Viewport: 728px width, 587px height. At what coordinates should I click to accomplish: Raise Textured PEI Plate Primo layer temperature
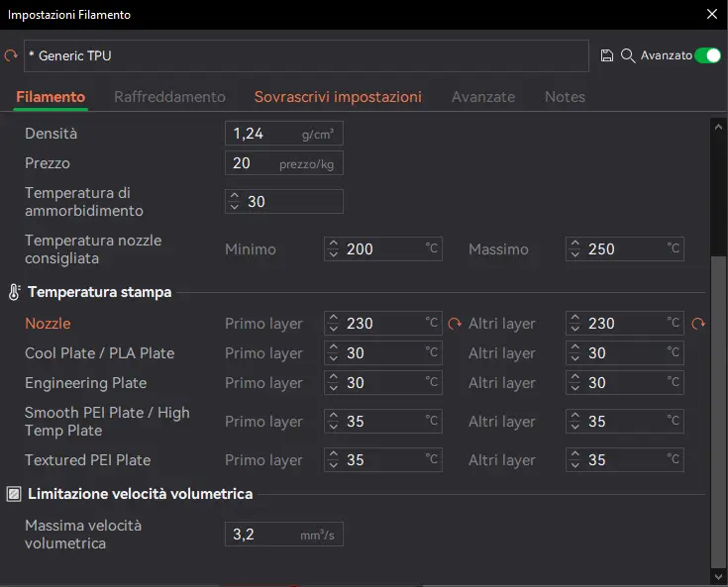click(x=334, y=454)
